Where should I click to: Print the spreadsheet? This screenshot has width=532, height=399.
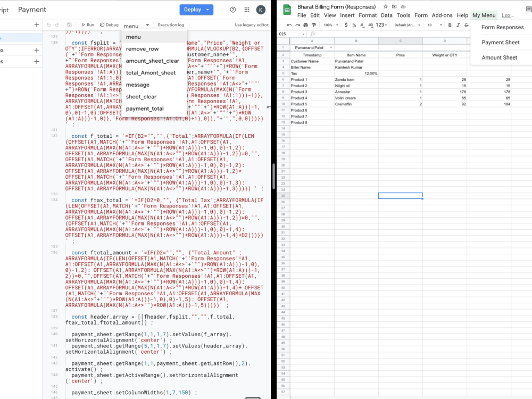tap(305, 24)
